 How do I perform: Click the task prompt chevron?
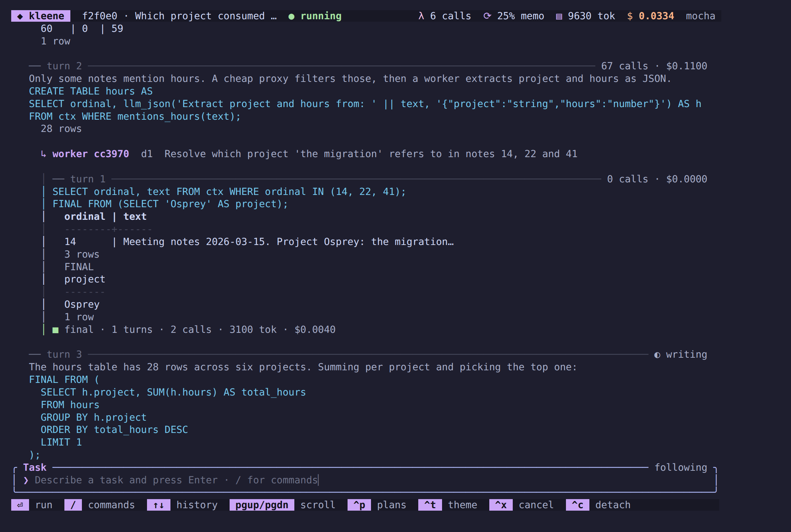[x=26, y=480]
